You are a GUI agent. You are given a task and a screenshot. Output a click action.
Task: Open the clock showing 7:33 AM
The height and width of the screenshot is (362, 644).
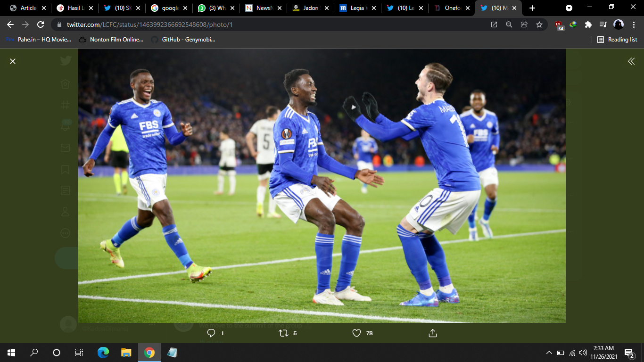(x=604, y=353)
